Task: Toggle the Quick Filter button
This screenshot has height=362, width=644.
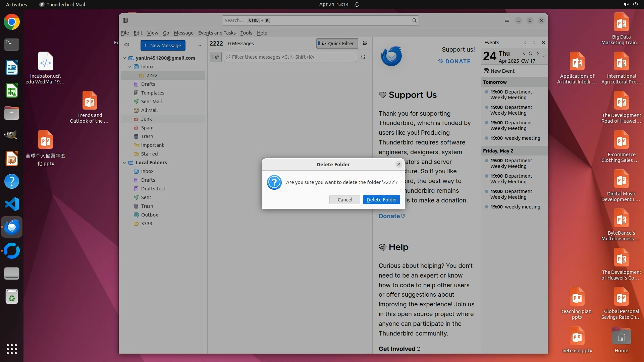Action: (337, 43)
